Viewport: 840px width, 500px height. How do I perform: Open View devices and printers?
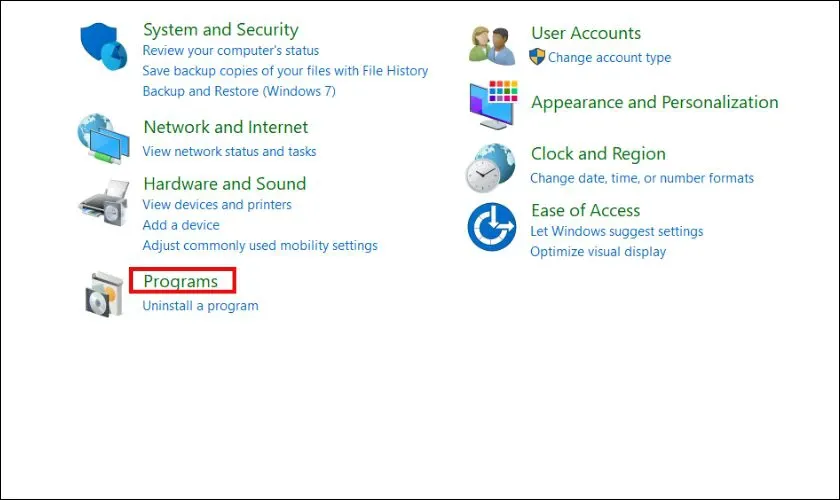[217, 204]
